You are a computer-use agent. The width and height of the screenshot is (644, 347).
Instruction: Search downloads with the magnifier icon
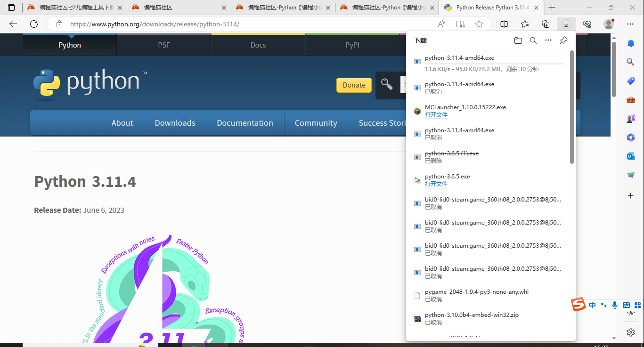(533, 40)
